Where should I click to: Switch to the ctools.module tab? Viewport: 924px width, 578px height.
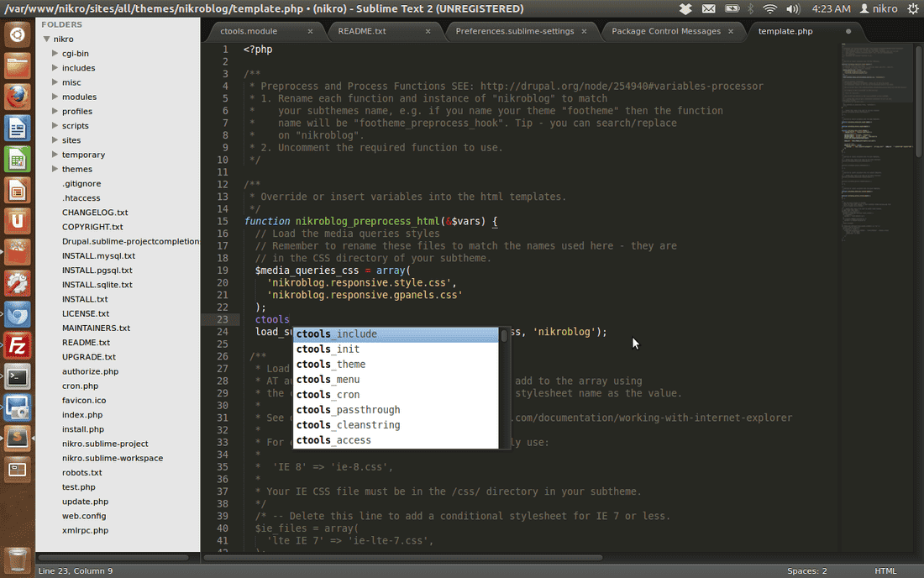pyautogui.click(x=249, y=31)
